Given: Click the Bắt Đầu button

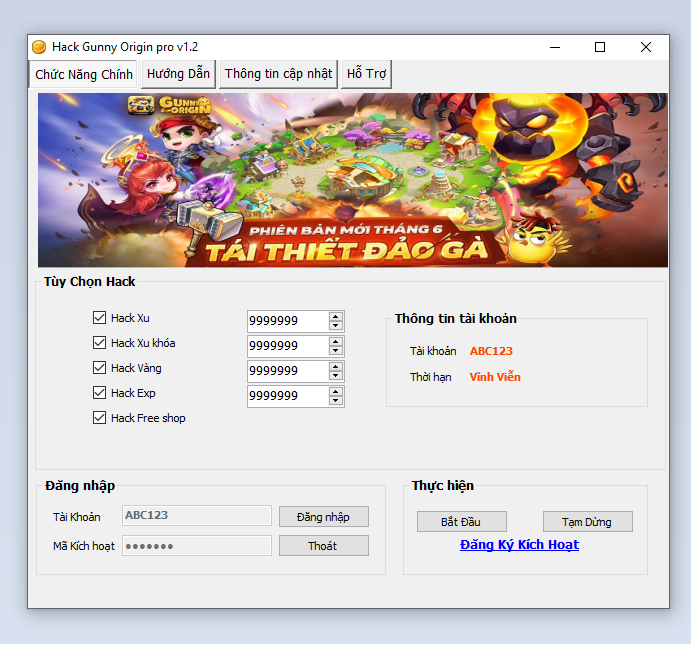Looking at the screenshot, I should [x=462, y=522].
